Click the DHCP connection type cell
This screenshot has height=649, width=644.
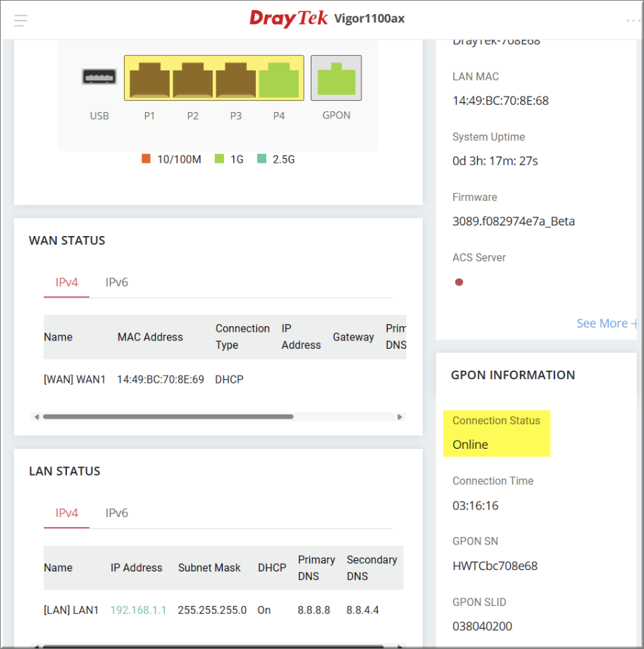tap(229, 380)
